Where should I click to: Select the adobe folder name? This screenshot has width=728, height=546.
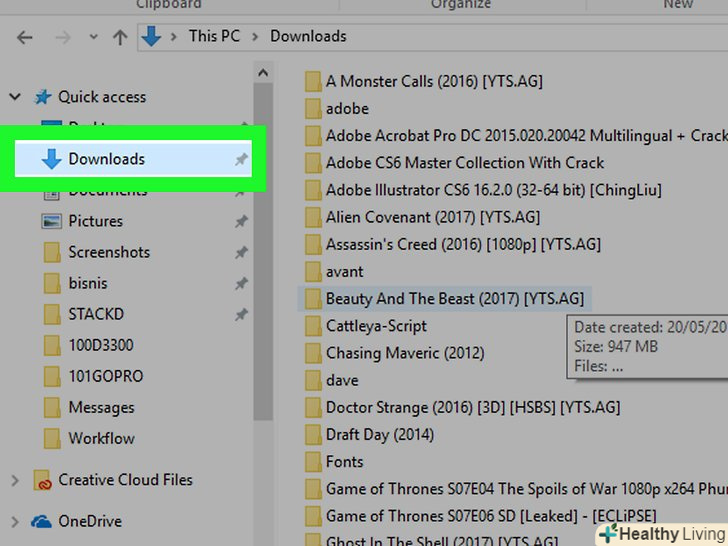(347, 109)
